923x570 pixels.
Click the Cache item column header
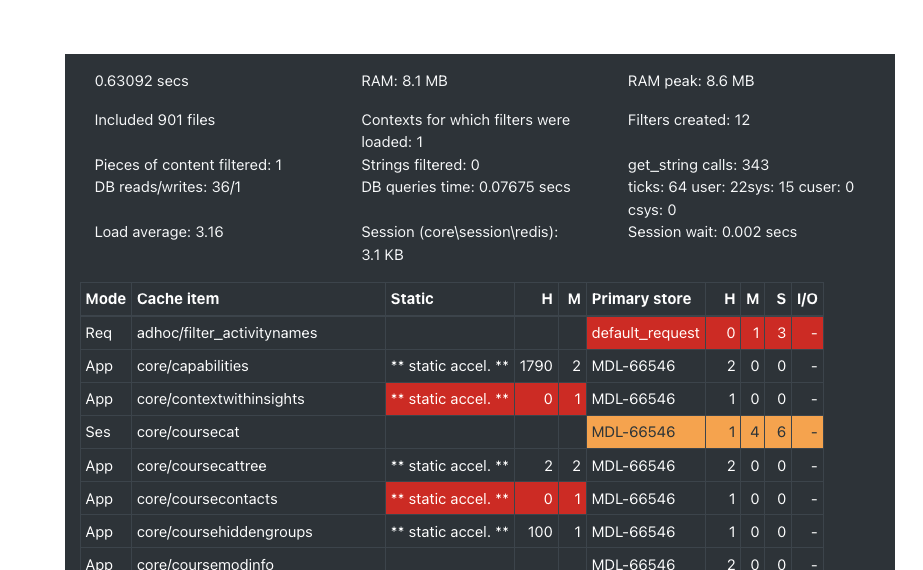(178, 299)
